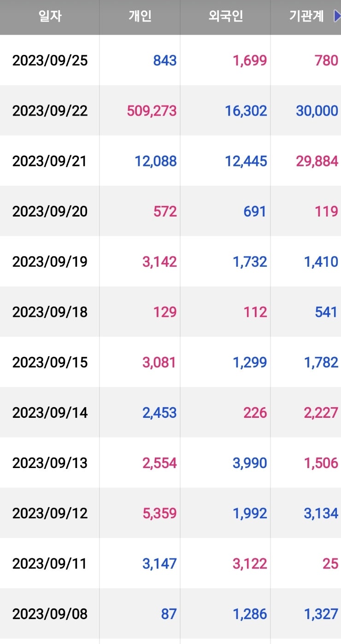Click the 3,122 foreigner value
341x644 pixels.
(250, 563)
